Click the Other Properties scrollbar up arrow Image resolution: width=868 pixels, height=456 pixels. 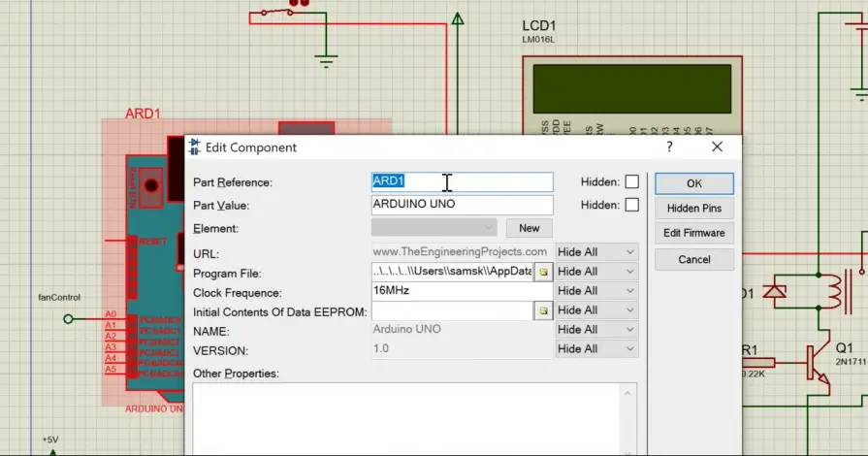point(627,393)
